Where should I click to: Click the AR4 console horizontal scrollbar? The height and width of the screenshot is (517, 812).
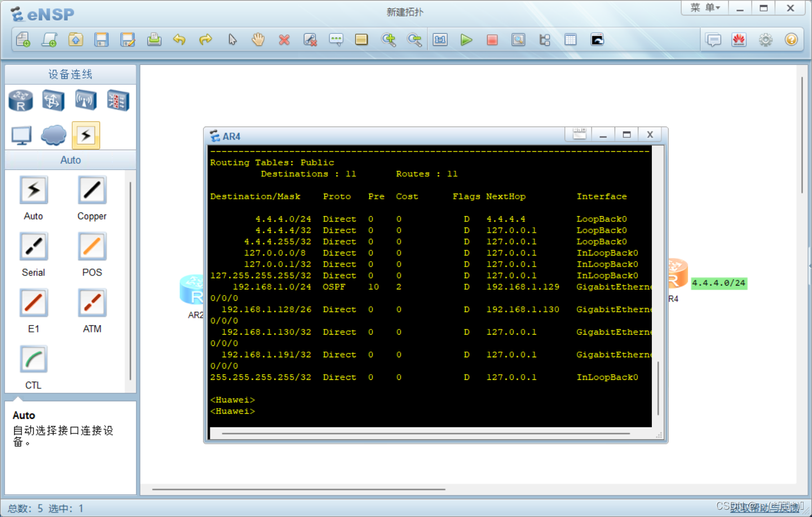(426, 433)
